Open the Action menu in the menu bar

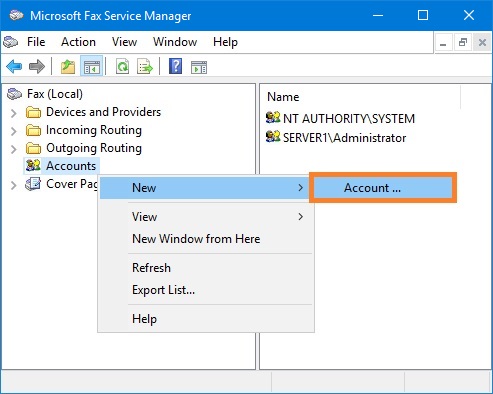(x=78, y=42)
